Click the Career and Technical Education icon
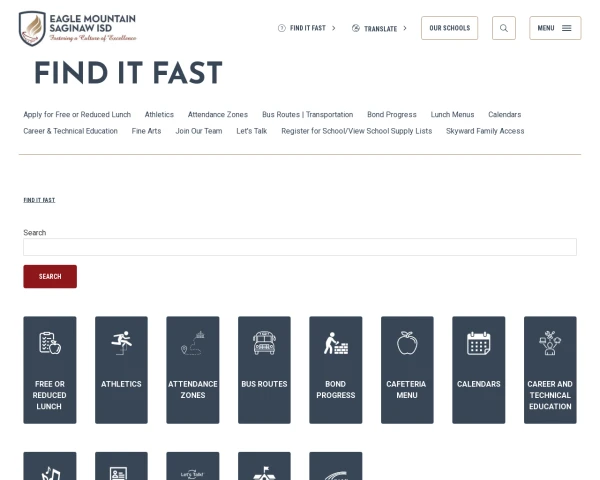The image size is (600, 480). pos(550,343)
